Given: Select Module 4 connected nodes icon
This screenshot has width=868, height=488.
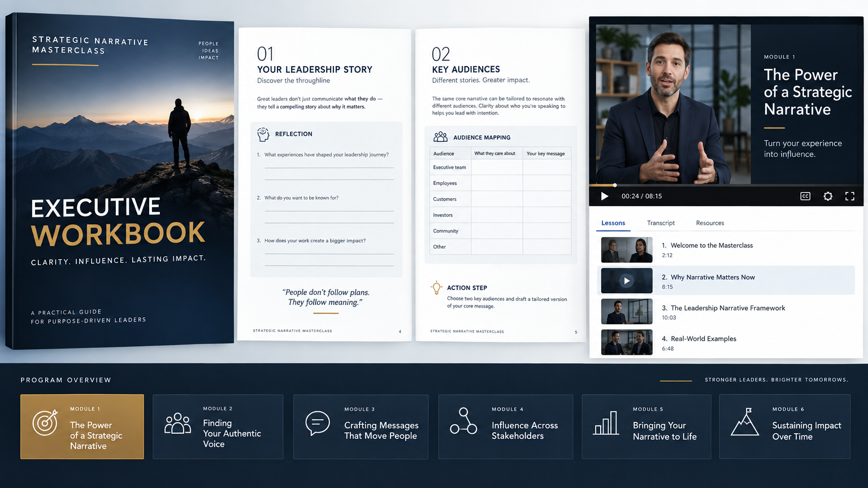Looking at the screenshot, I should [x=463, y=421].
